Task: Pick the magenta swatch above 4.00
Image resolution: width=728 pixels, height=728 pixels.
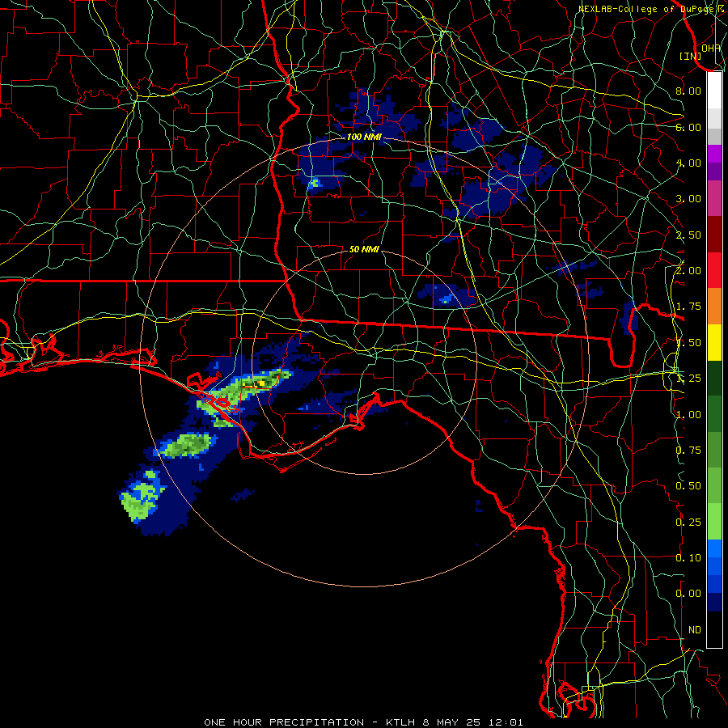Action: point(714,154)
